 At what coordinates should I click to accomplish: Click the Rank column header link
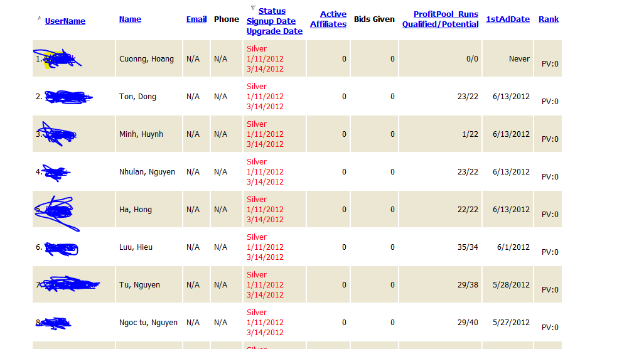tap(548, 19)
